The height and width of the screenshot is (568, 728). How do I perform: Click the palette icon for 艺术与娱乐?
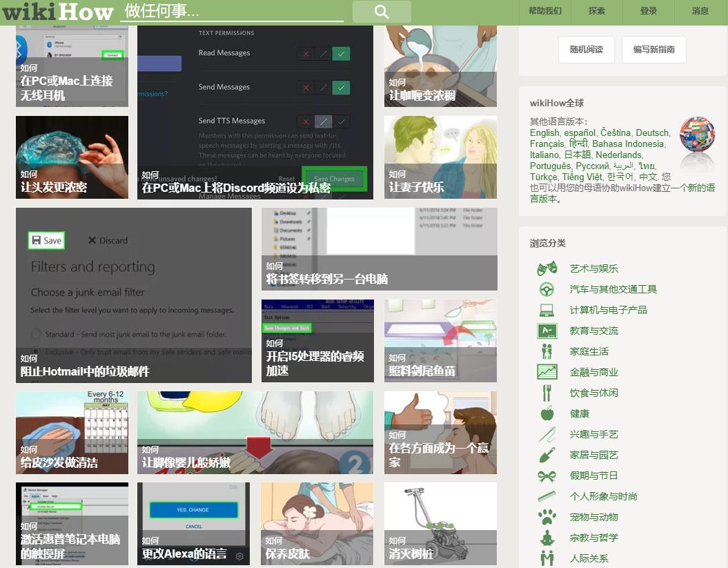click(x=548, y=268)
